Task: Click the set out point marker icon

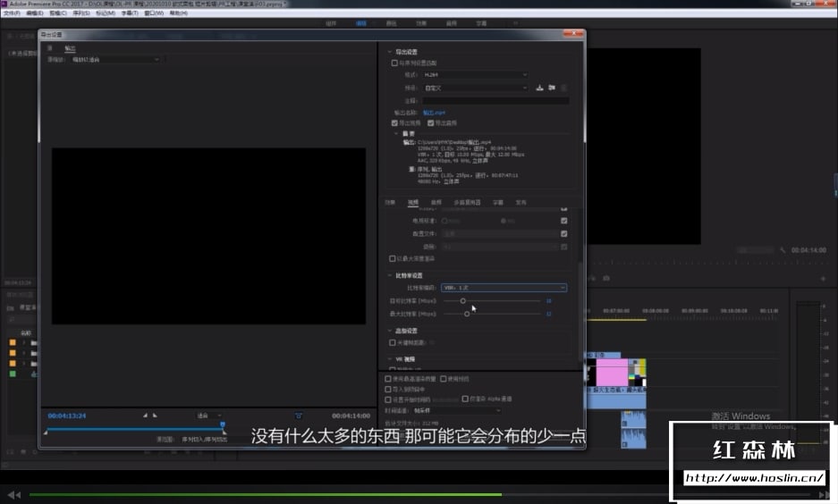Action: [155, 415]
